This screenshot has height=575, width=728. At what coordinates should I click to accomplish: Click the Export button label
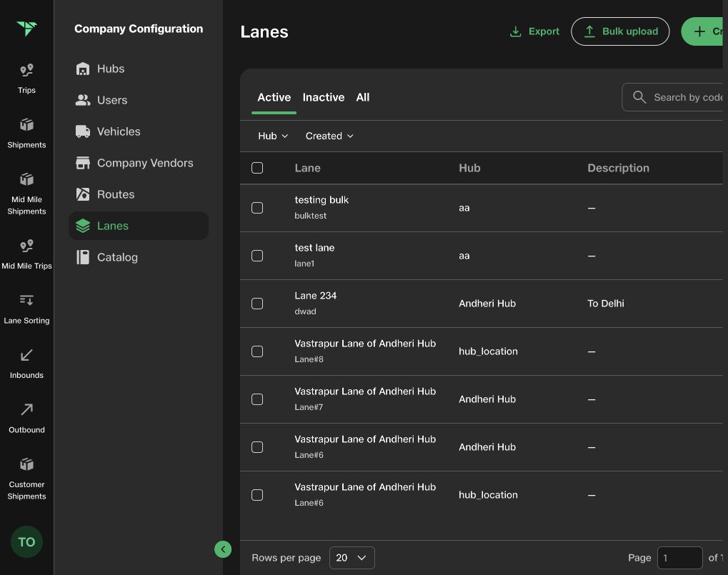click(x=544, y=31)
